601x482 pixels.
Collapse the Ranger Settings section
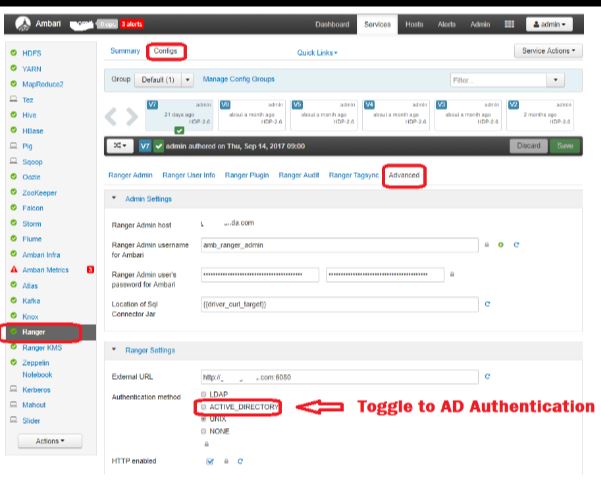click(x=114, y=350)
